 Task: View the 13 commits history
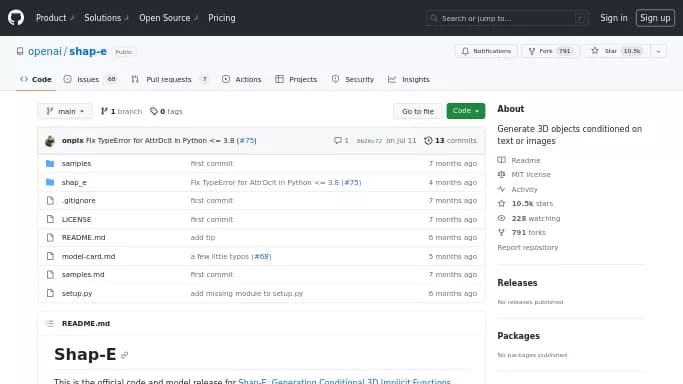pyautogui.click(x=450, y=141)
